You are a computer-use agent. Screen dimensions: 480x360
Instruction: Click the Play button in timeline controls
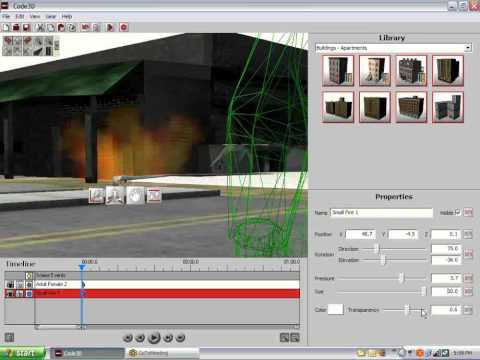154,338
